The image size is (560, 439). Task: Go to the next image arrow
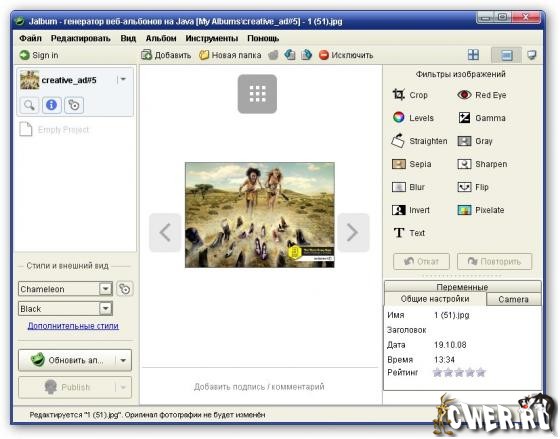353,232
